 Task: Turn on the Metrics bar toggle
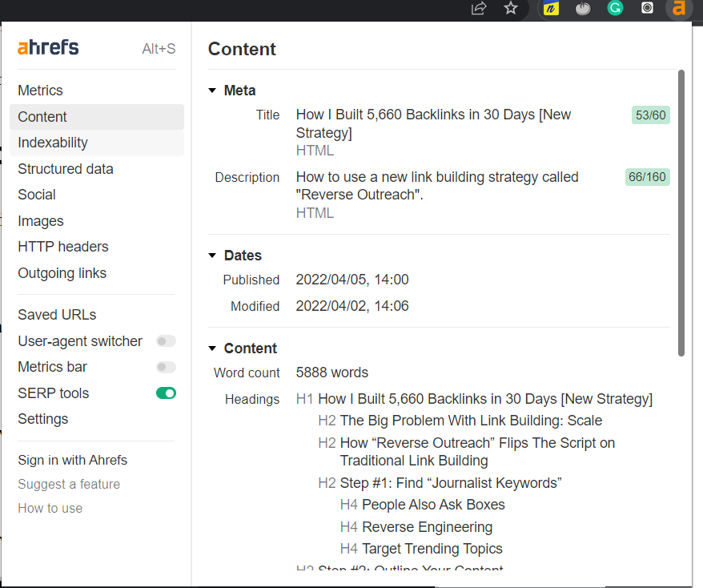click(x=166, y=368)
